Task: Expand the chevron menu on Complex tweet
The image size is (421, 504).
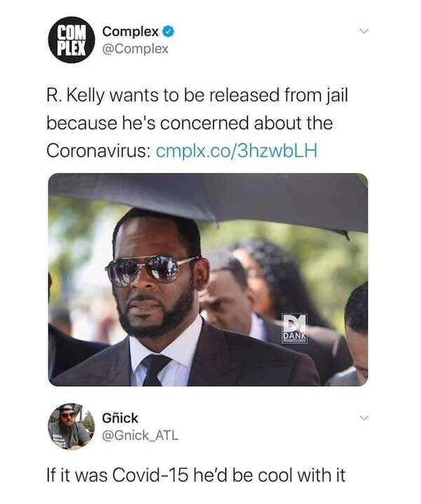Action: click(363, 31)
